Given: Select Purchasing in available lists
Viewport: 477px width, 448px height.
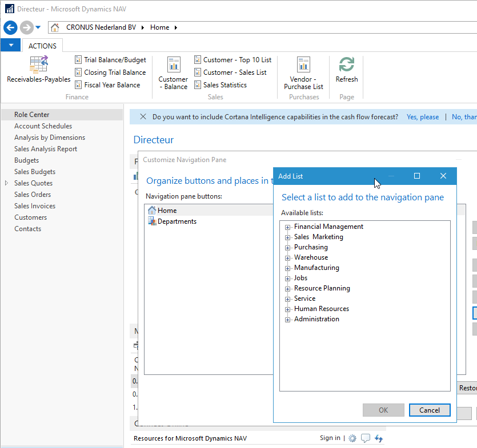Looking at the screenshot, I should (x=311, y=247).
